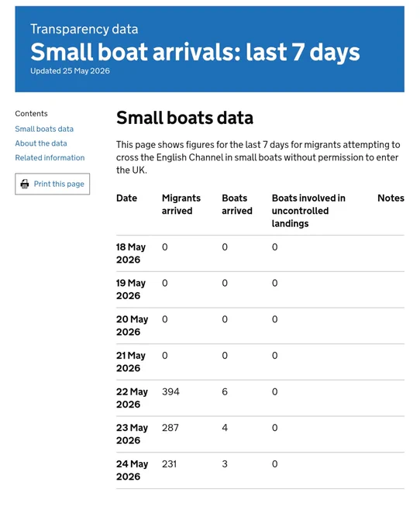
Task: Click the Small boats data heading
Action: pyautogui.click(x=184, y=118)
